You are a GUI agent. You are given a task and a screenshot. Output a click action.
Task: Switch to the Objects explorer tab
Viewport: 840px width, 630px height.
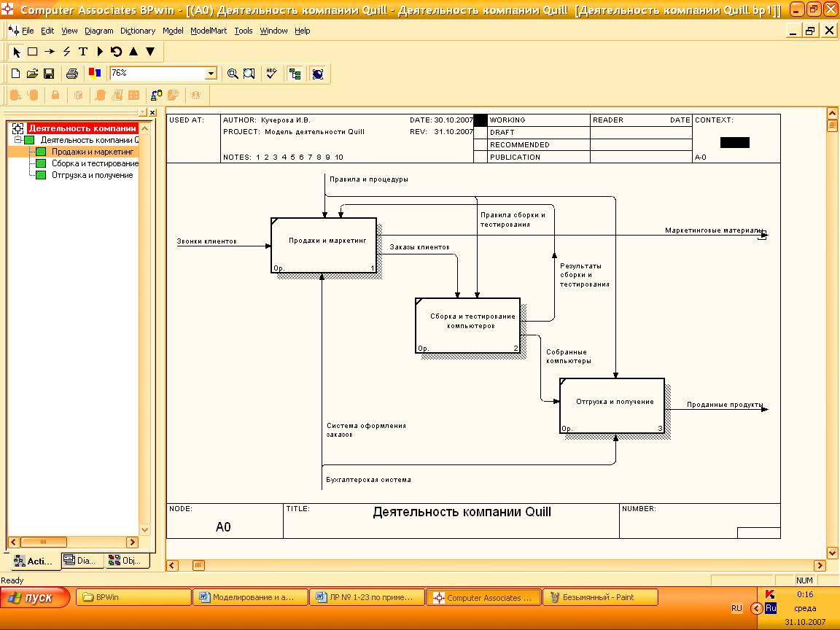[x=126, y=560]
